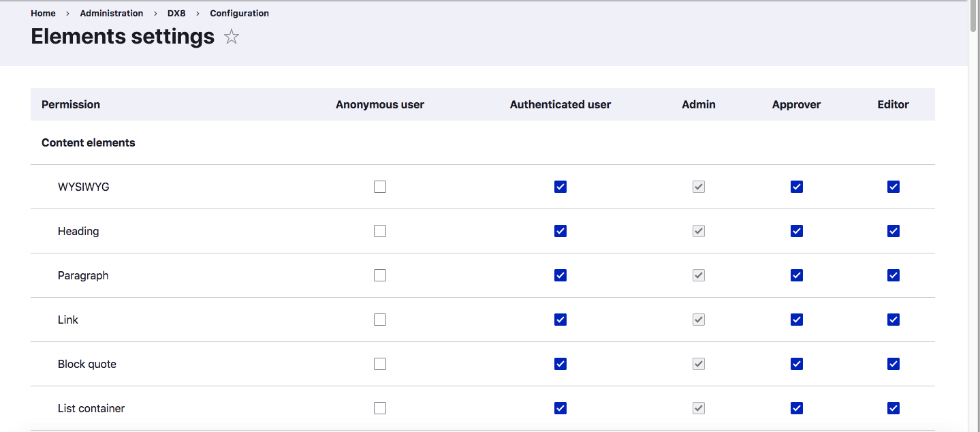Uncheck List container for Approver
The image size is (980, 432).
pyautogui.click(x=797, y=408)
